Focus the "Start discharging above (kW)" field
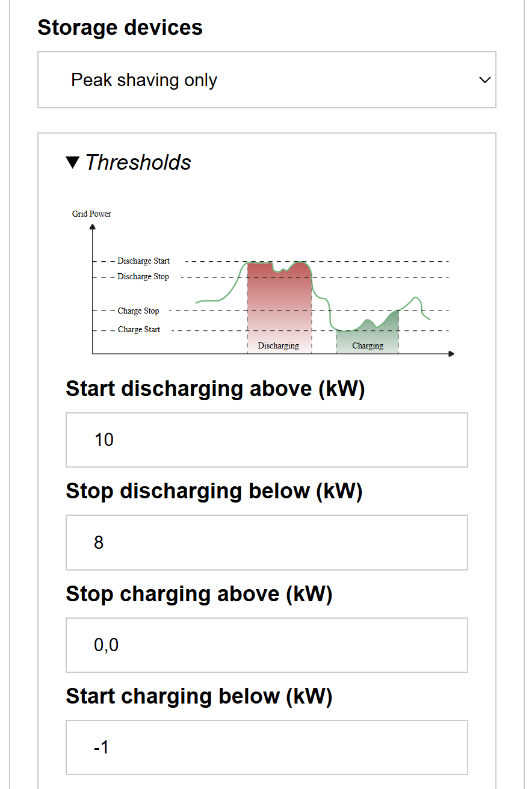The image size is (532, 789). [266, 440]
